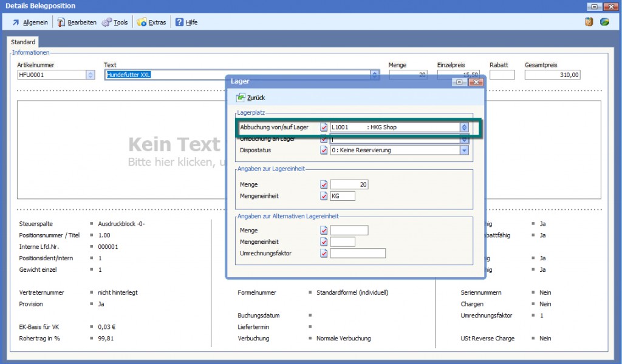The height and width of the screenshot is (364, 622).
Task: Click the Hilfe question mark icon
Action: 179,22
